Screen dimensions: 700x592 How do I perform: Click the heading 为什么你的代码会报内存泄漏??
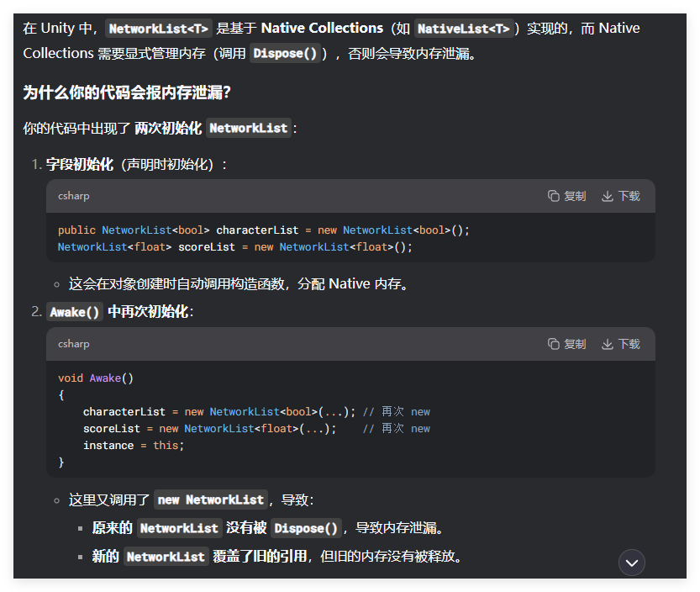pos(127,92)
